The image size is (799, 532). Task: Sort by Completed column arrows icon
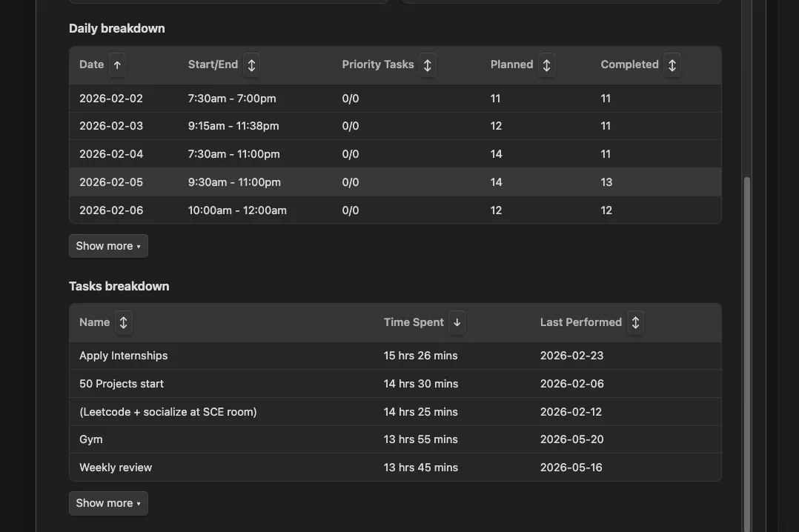tap(672, 64)
